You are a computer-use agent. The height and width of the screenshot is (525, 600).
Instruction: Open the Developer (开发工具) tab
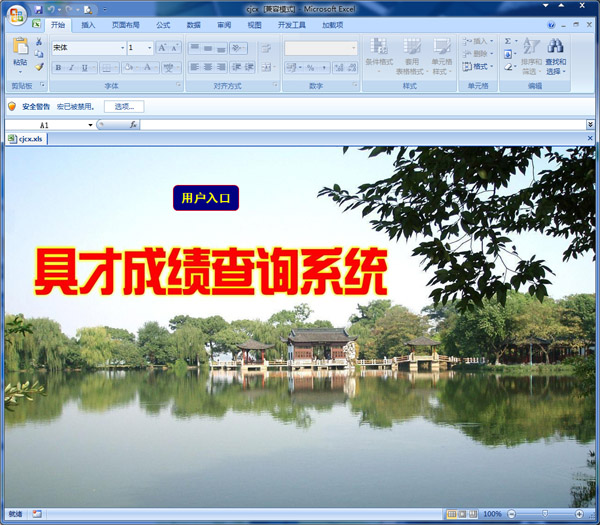click(292, 25)
